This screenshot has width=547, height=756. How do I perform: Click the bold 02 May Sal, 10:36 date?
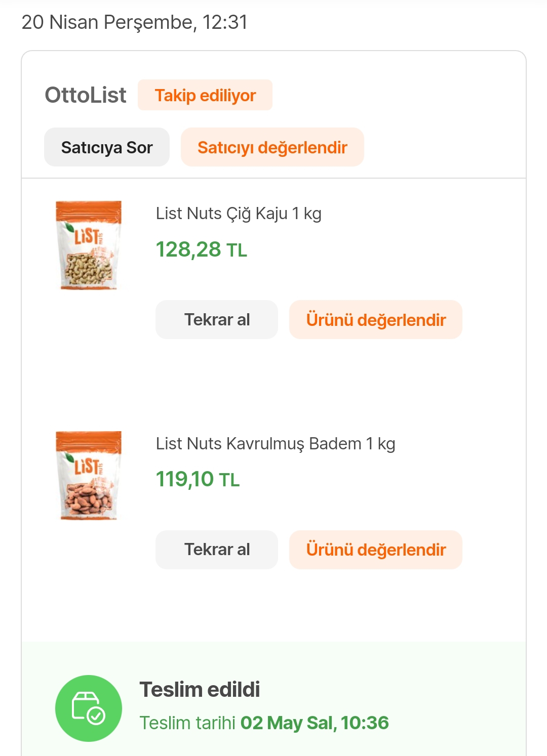tap(315, 723)
